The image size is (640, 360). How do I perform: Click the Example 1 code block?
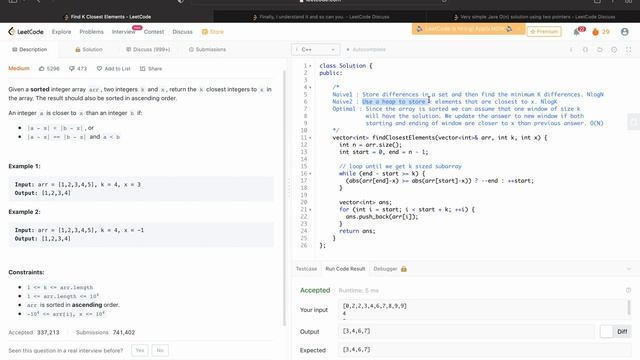141,189
